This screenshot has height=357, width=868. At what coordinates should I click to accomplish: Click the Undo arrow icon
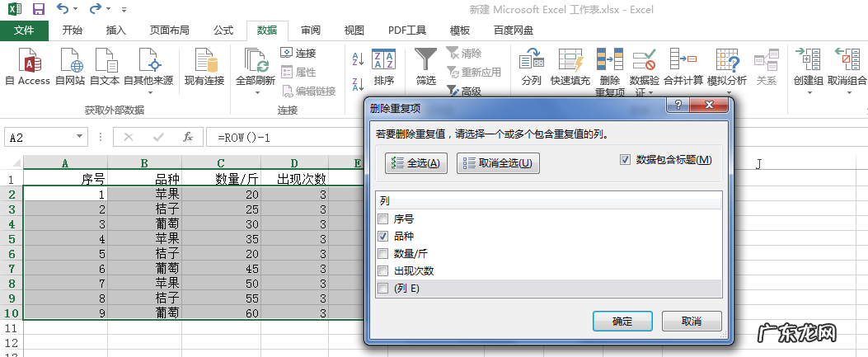[63, 9]
